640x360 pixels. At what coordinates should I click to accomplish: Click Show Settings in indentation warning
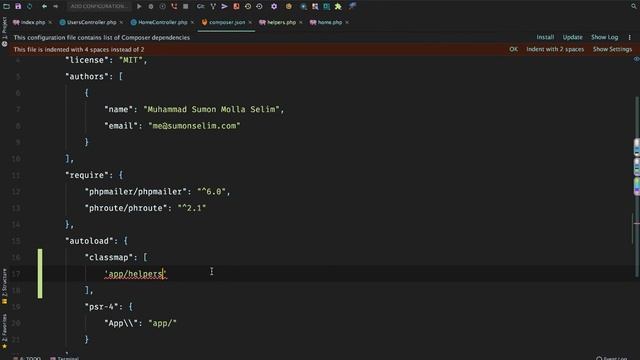(x=612, y=49)
